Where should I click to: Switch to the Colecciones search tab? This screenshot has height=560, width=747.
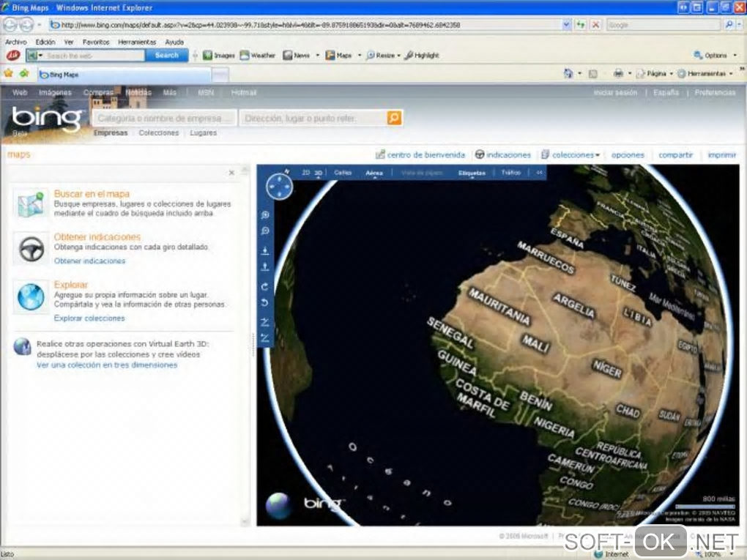[159, 132]
